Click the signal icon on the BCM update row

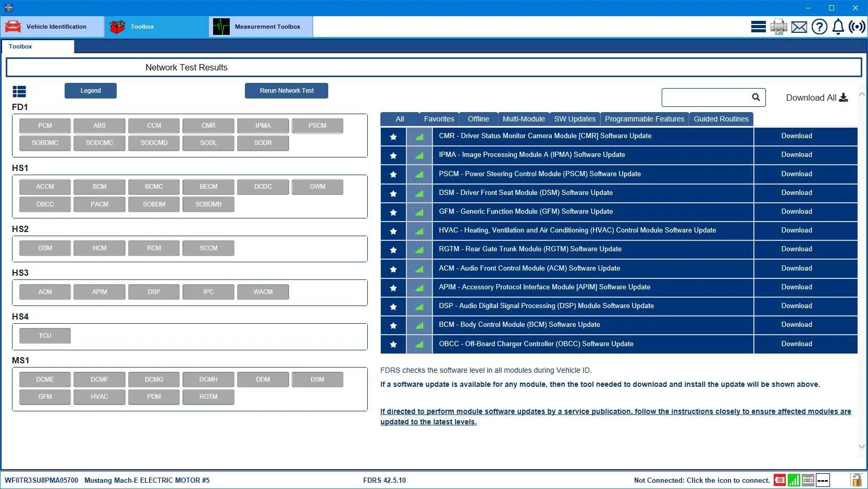coord(419,325)
